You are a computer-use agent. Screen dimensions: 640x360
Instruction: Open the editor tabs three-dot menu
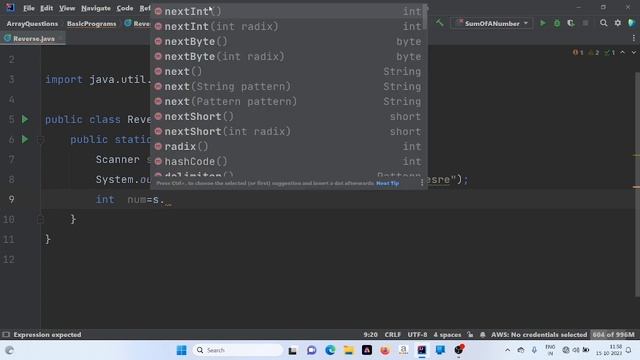[x=633, y=38]
